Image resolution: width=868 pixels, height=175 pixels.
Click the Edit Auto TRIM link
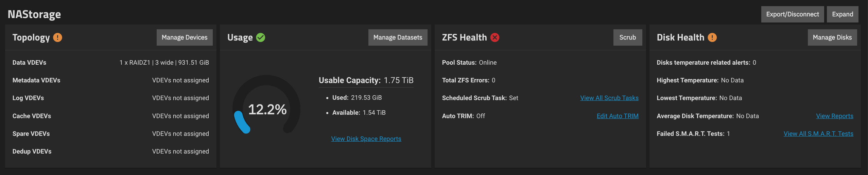tap(617, 116)
